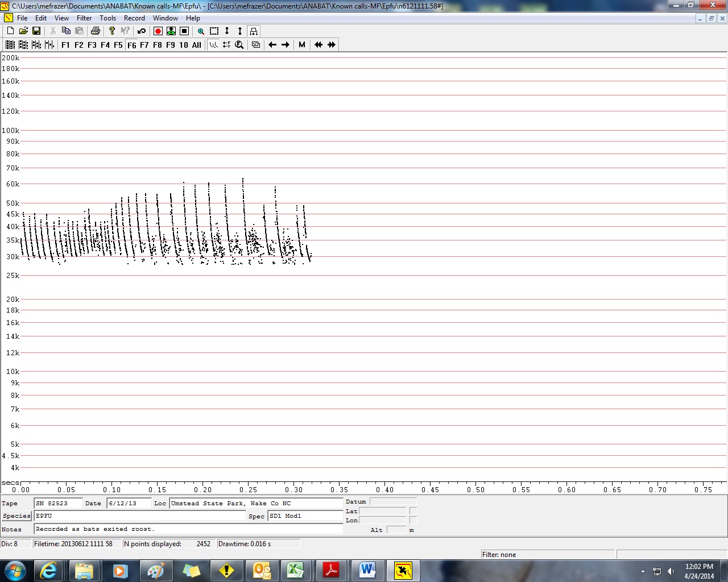The image size is (728, 582).
Task: Copy using the toolbar Copy icon
Action: coord(66,31)
